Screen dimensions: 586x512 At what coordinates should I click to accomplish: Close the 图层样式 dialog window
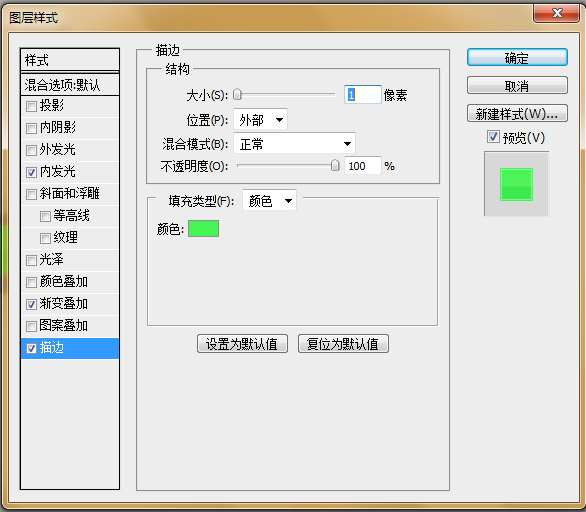click(557, 13)
